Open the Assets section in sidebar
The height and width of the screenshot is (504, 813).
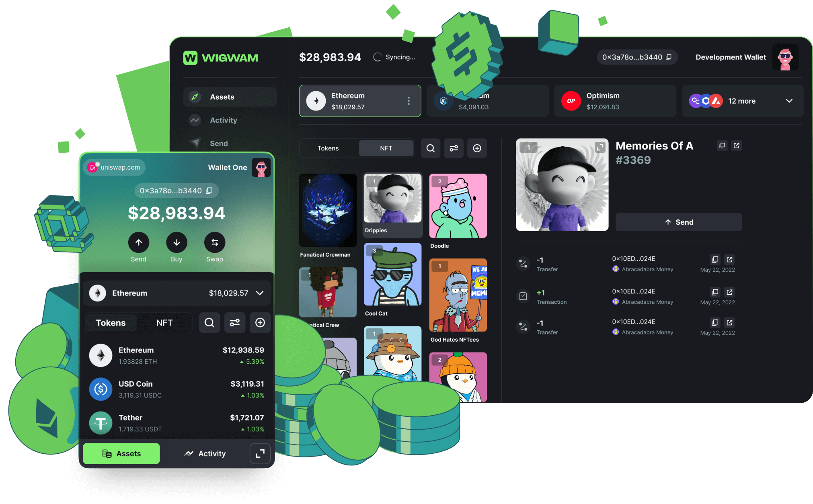coord(229,97)
